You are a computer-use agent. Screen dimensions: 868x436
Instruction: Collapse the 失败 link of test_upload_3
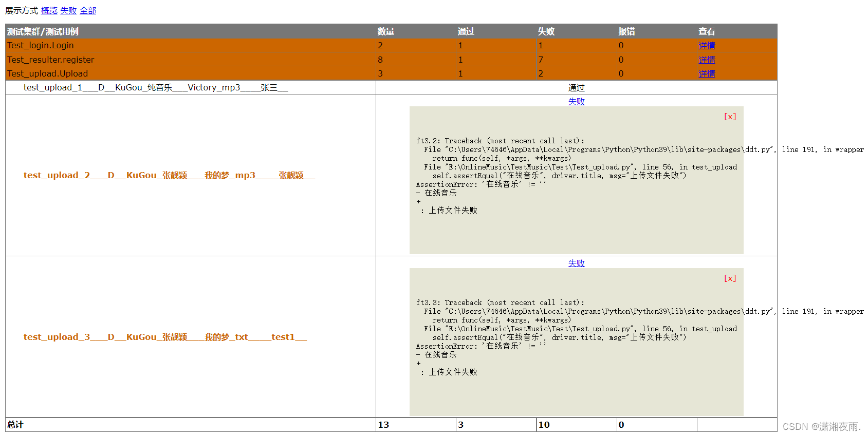(576, 263)
